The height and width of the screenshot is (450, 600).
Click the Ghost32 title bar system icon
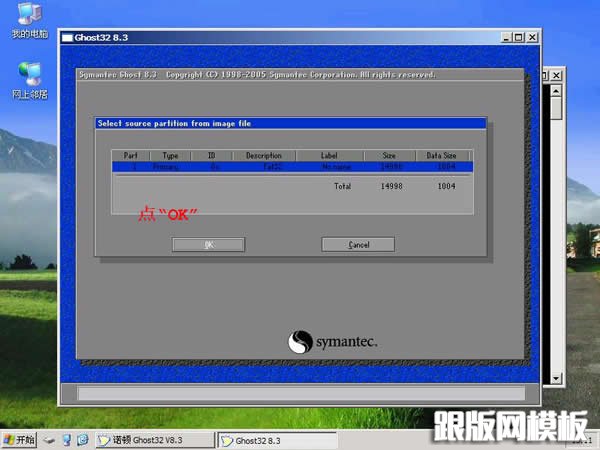point(67,38)
